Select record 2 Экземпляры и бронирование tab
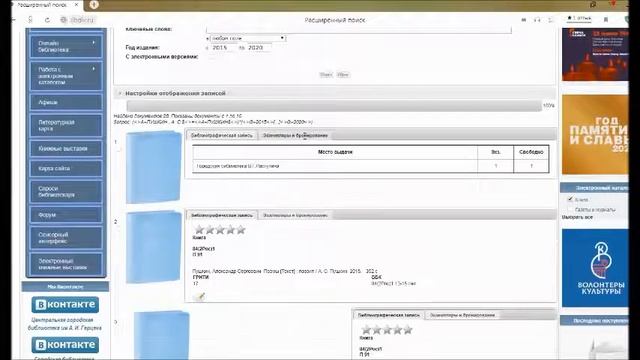This screenshot has width=640, height=360. pyautogui.click(x=295, y=215)
